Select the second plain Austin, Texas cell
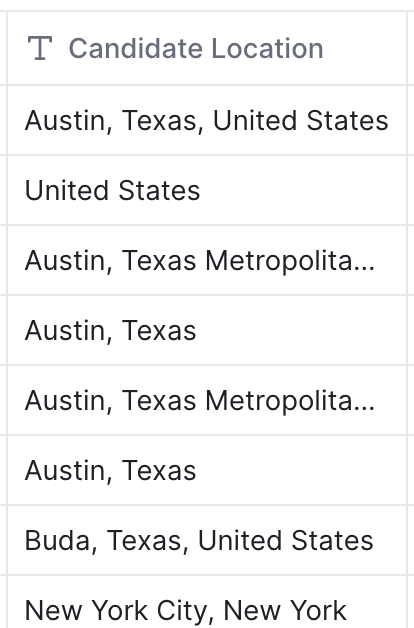The image size is (414, 628). [207, 470]
